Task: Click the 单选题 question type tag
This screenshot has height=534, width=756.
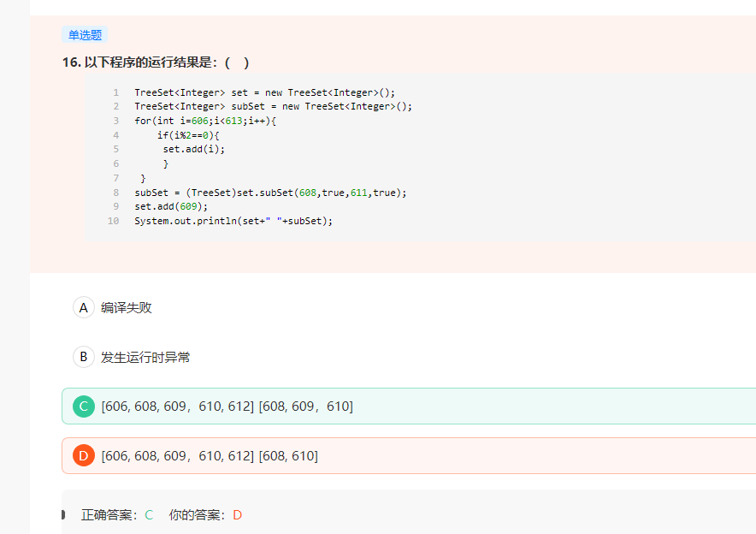Action: (85, 35)
